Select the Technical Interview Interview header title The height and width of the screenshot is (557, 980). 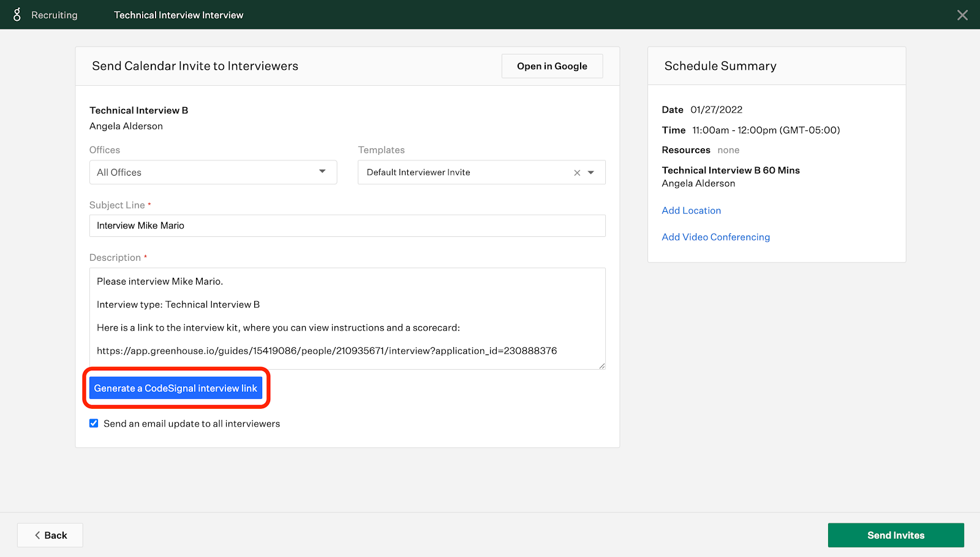(x=178, y=15)
